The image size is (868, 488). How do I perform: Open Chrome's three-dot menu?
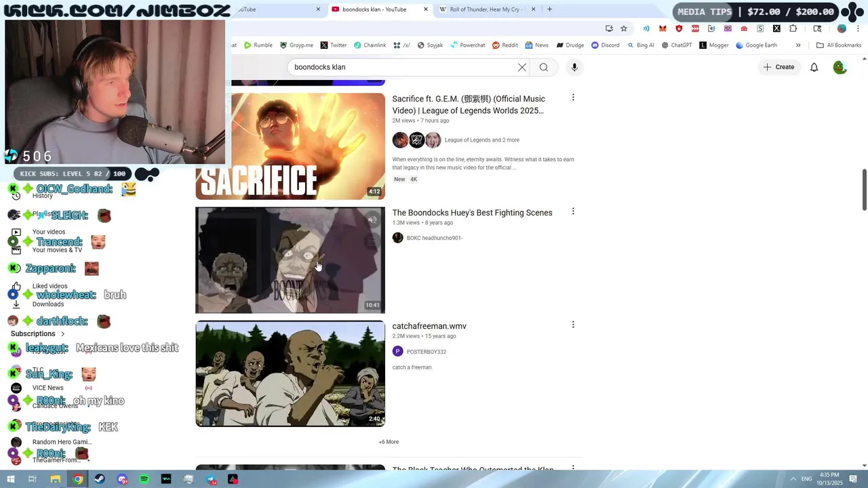[x=859, y=28]
